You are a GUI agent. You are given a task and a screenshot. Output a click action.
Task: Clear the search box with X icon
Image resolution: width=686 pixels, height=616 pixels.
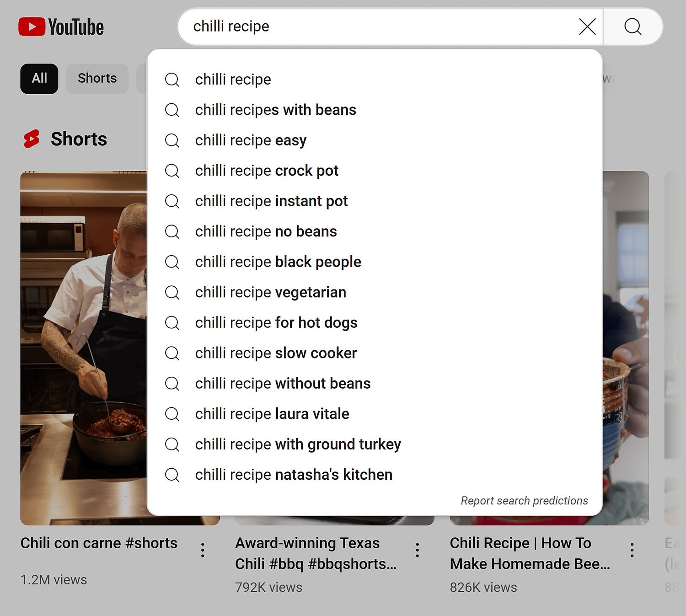point(587,27)
